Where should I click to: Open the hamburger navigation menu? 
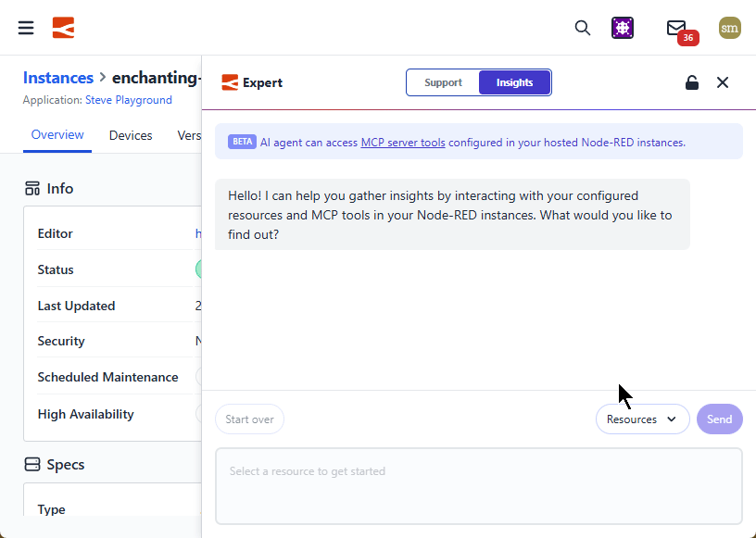point(25,28)
